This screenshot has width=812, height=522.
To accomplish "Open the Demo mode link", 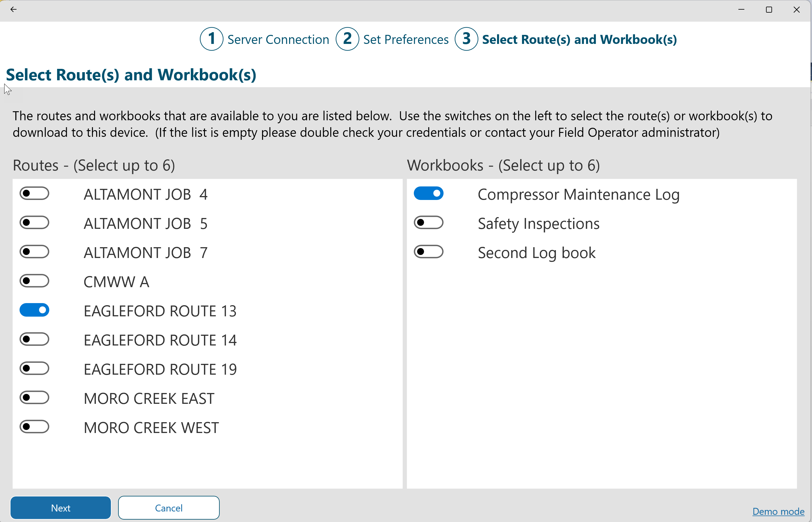I will point(778,511).
